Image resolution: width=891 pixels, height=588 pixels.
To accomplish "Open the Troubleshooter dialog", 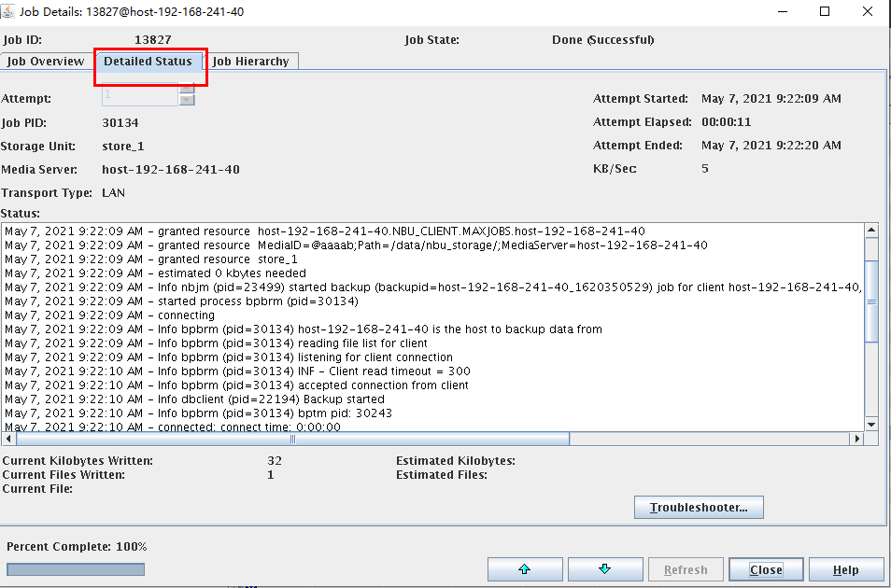I will (699, 508).
